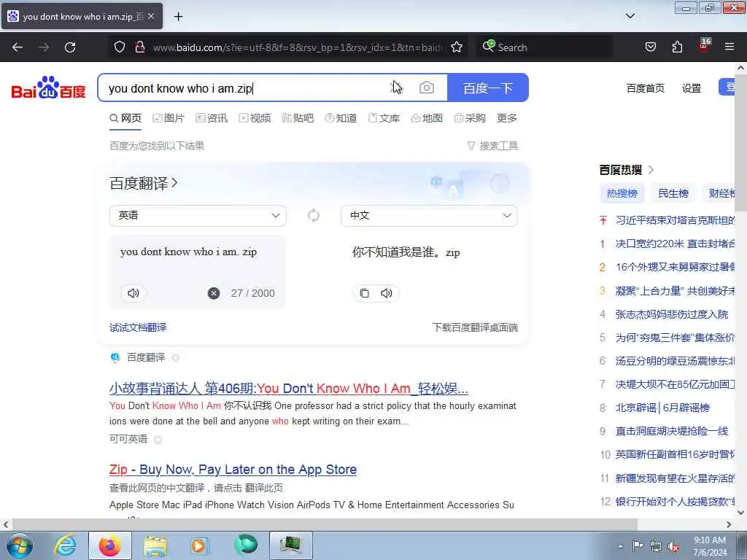
Task: Switch to the 图片 tab
Action: point(169,118)
